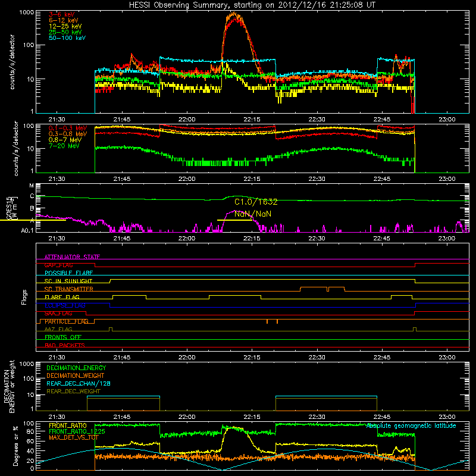
Task: Select the cyan '50-100 keV' legend label
Action: [x=67, y=38]
